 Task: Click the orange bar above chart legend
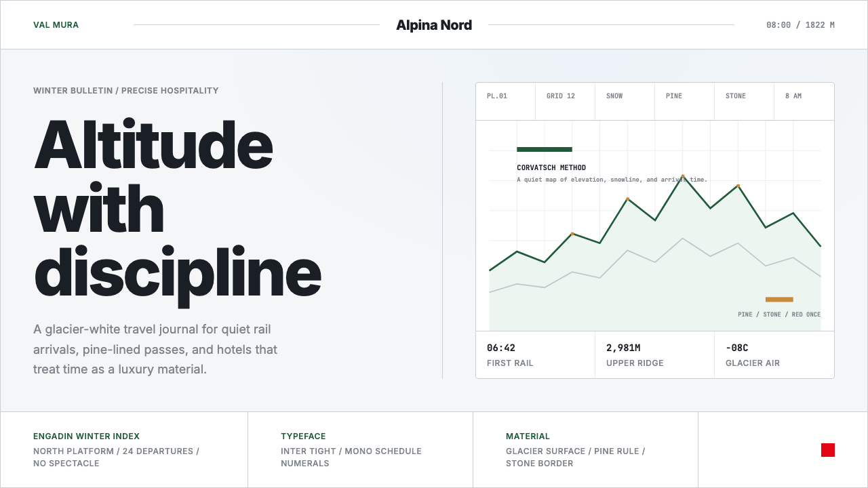(x=779, y=300)
